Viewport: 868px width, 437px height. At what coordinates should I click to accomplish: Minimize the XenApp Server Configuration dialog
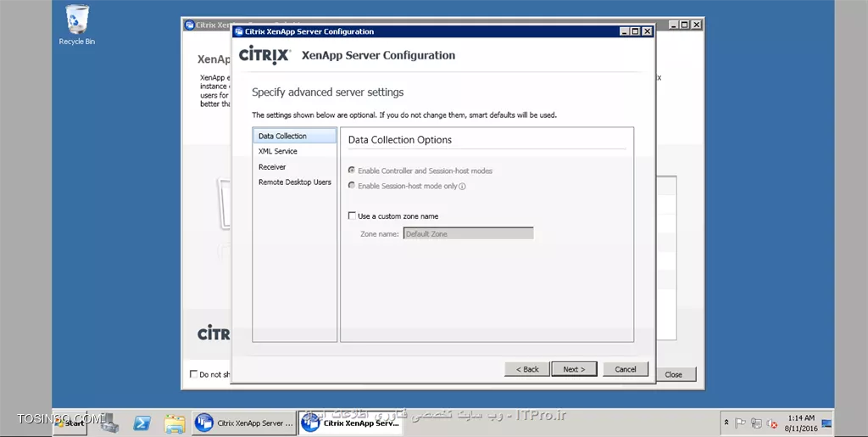pos(625,31)
